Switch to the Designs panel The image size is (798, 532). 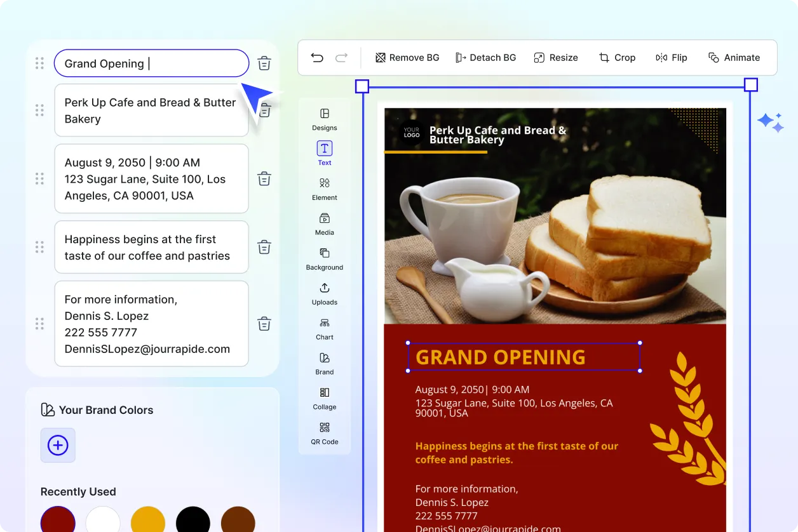click(324, 118)
